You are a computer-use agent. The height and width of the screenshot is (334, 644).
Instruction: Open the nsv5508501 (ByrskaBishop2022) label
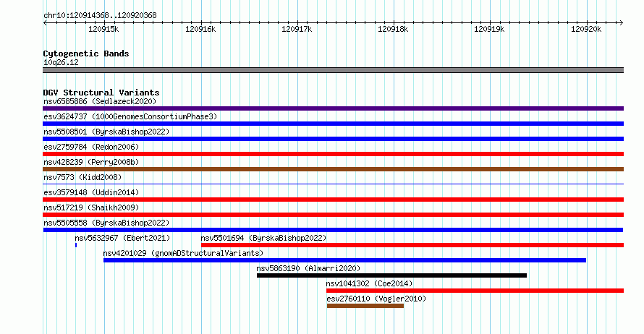[106, 132]
